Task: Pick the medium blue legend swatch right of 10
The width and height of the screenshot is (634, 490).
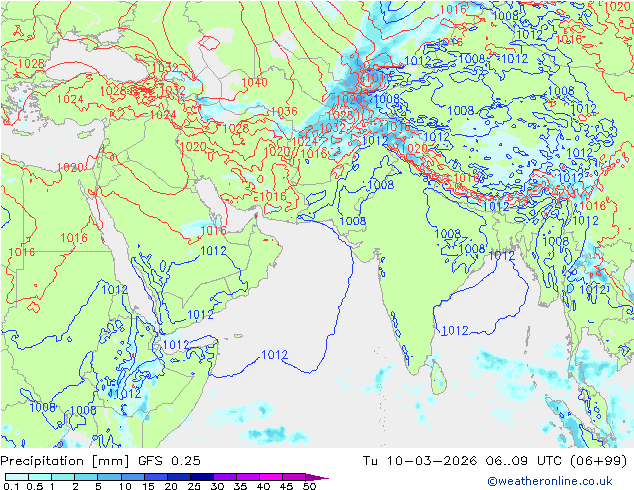Action: pyautogui.click(x=133, y=477)
